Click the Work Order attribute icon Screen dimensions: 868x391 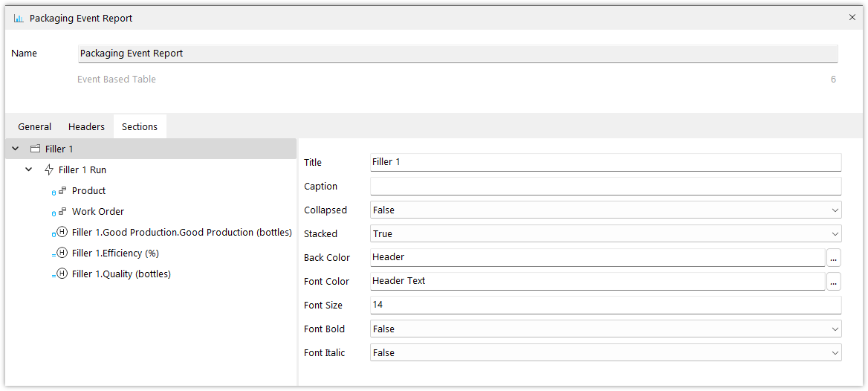click(62, 212)
